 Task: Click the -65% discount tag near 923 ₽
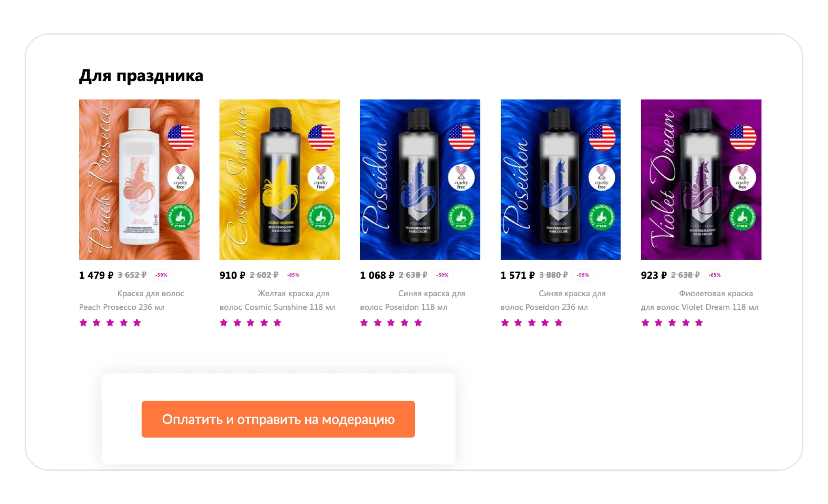tap(715, 275)
